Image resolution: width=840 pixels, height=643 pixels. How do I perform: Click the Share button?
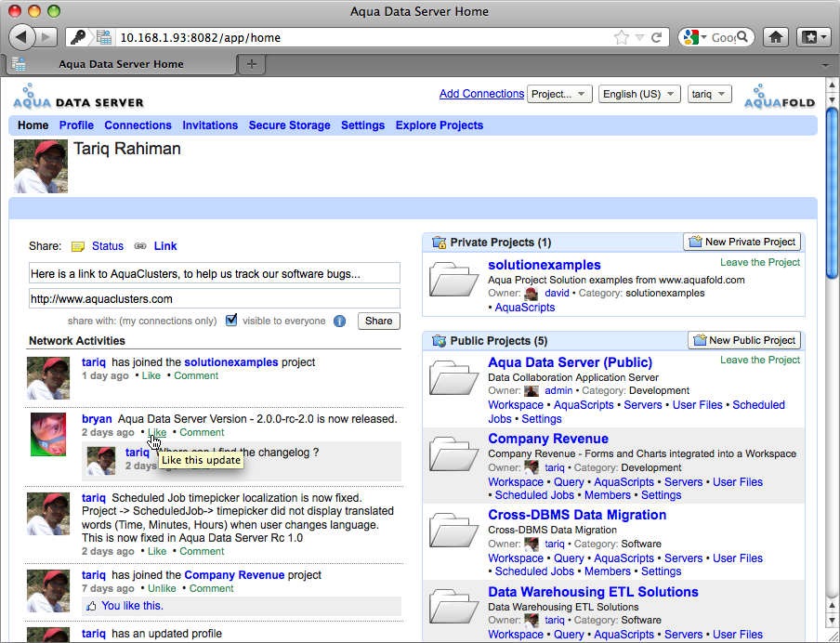click(x=379, y=321)
